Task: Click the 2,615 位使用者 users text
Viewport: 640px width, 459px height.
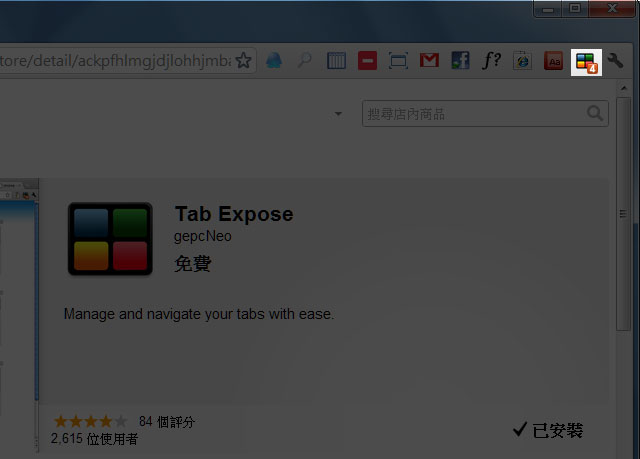Action: pyautogui.click(x=94, y=439)
